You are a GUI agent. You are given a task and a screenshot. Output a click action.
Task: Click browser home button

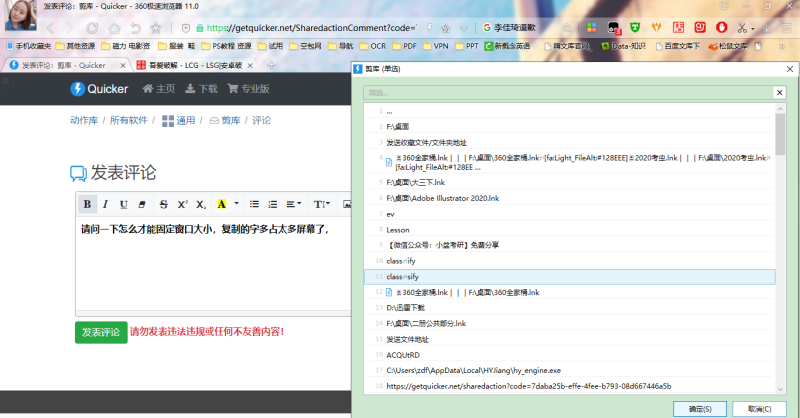point(114,28)
